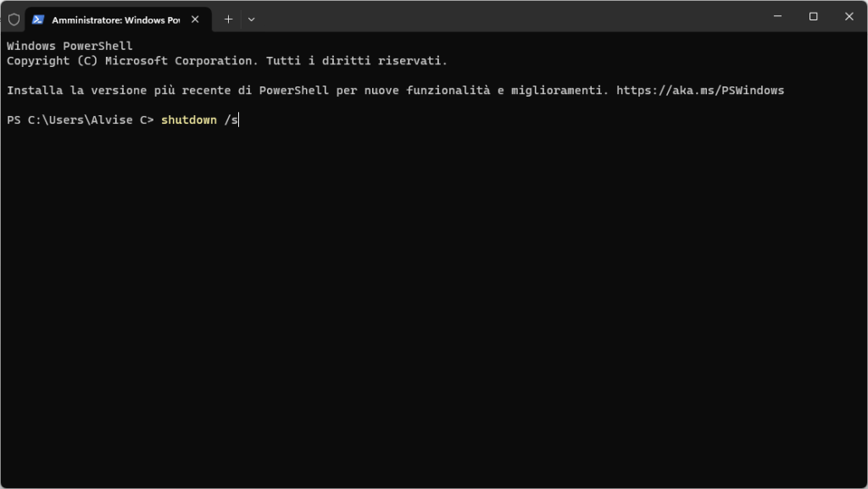The image size is (868, 489).
Task: Click the "Tutti i diritti riservati" text
Action: [x=356, y=61]
